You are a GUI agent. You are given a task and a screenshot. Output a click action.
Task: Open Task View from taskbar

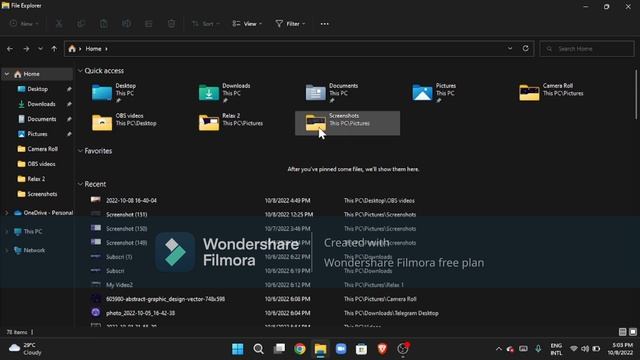pos(279,349)
